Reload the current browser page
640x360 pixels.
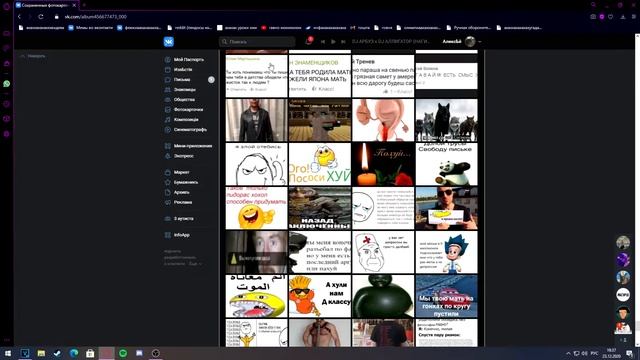[x=41, y=17]
